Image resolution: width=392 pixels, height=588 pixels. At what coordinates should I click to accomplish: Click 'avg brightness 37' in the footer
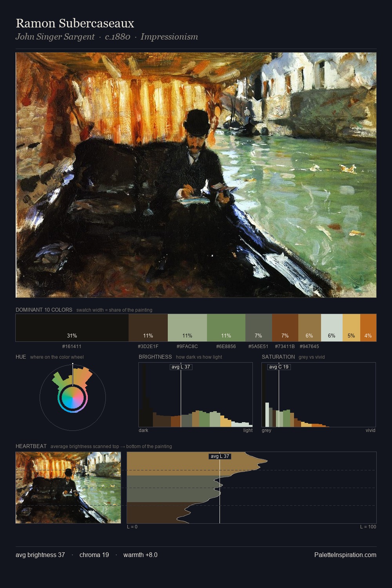click(x=40, y=555)
